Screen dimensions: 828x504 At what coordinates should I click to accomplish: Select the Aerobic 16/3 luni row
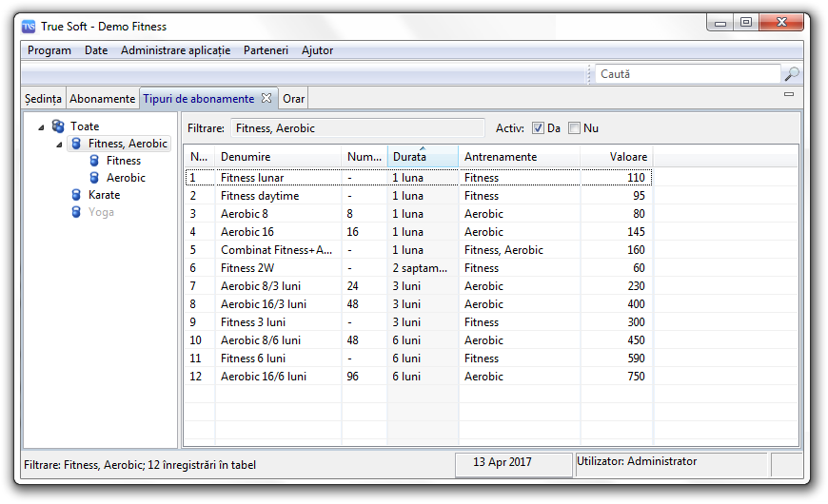click(264, 304)
